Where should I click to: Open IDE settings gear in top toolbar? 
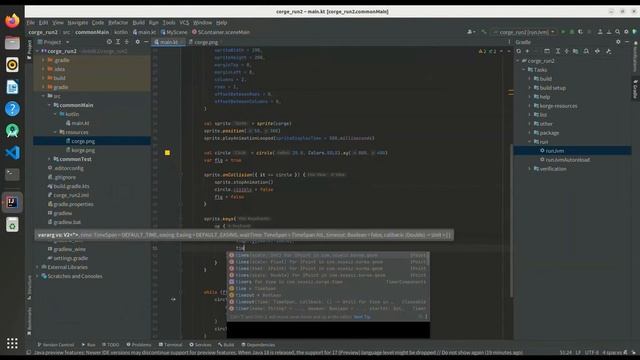click(626, 32)
